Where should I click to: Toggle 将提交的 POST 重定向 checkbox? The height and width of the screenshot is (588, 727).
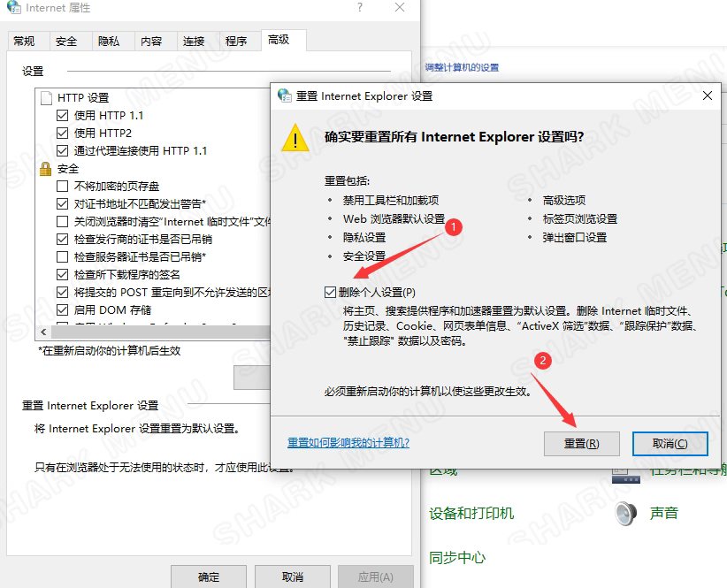[x=62, y=293]
